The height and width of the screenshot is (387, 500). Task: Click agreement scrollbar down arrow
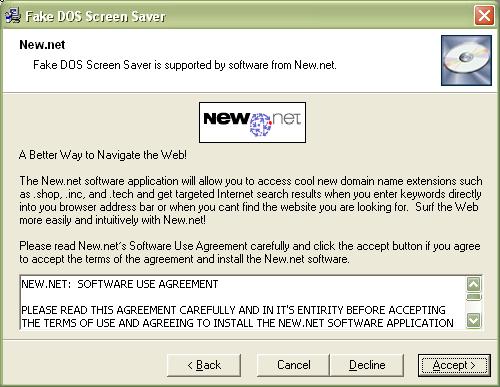click(474, 321)
